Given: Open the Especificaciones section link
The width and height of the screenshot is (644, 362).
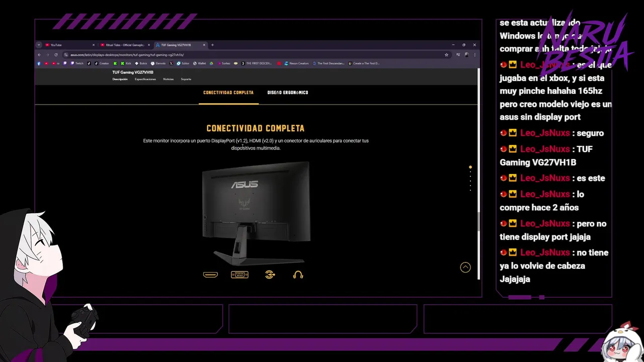Looking at the screenshot, I should click(x=145, y=79).
